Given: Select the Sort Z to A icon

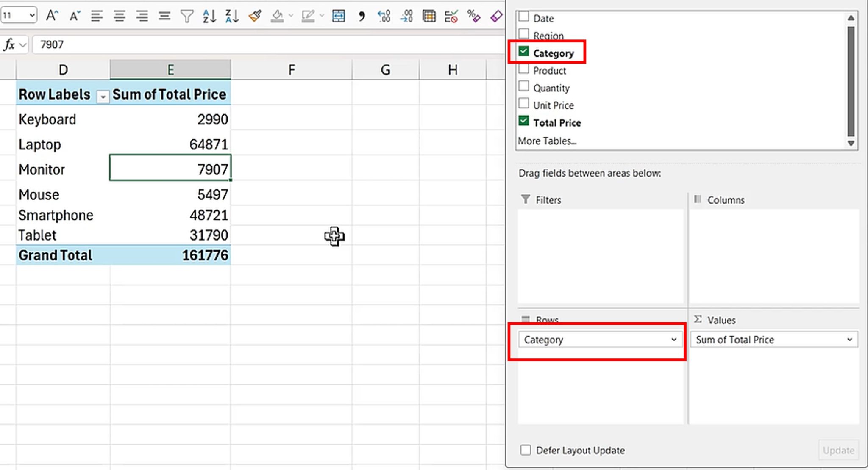Looking at the screenshot, I should click(x=231, y=17).
